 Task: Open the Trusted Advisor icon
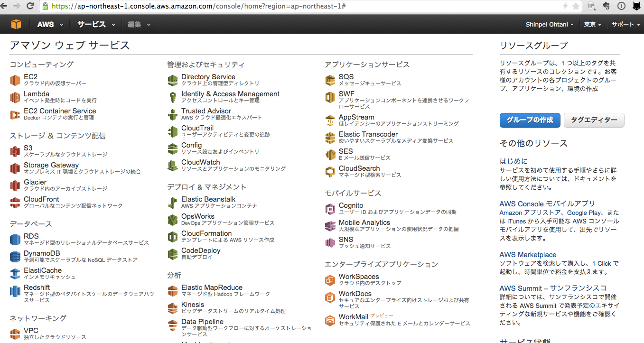[x=173, y=114]
